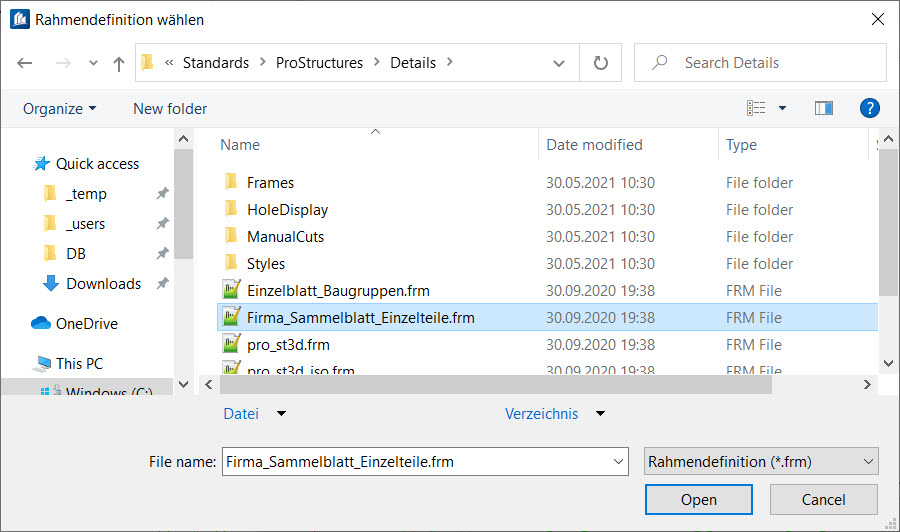Open the Organize menu
900x532 pixels.
click(60, 108)
